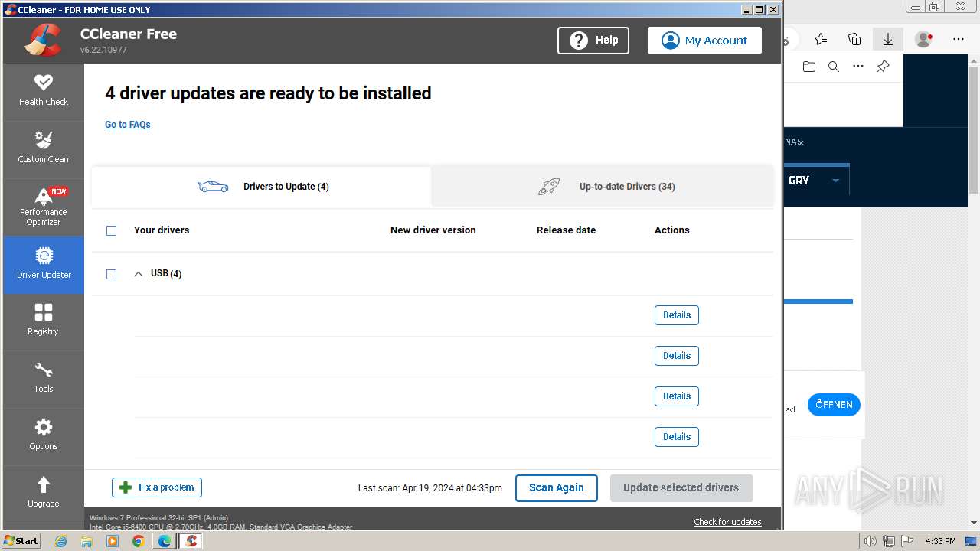
Task: Click the CCleaner taskbar button
Action: click(191, 541)
